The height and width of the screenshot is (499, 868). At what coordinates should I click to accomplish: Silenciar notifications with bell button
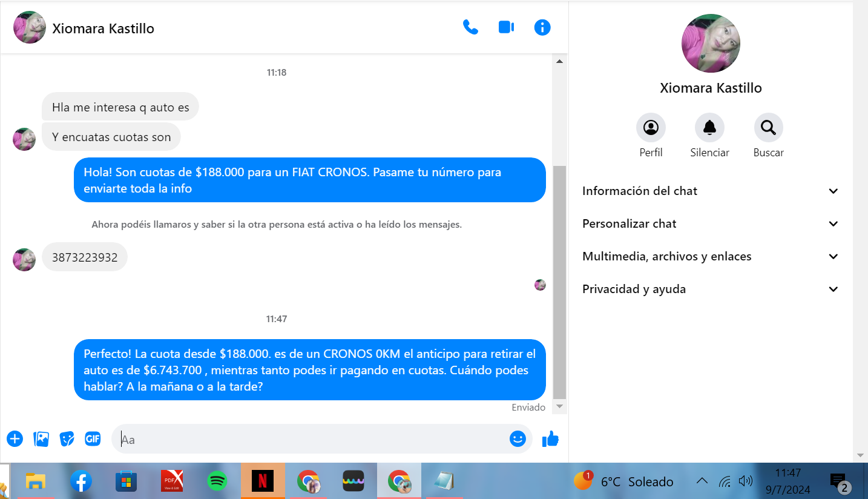pos(709,128)
